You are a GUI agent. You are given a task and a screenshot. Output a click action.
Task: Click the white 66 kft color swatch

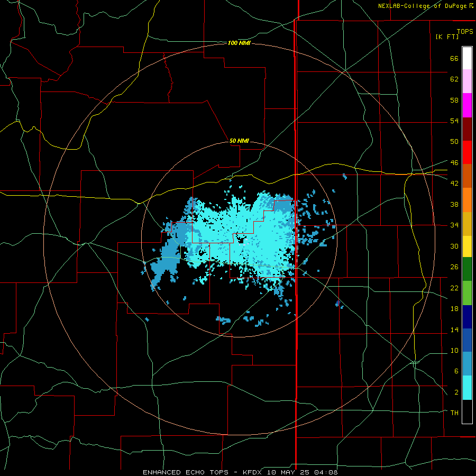pos(467,58)
